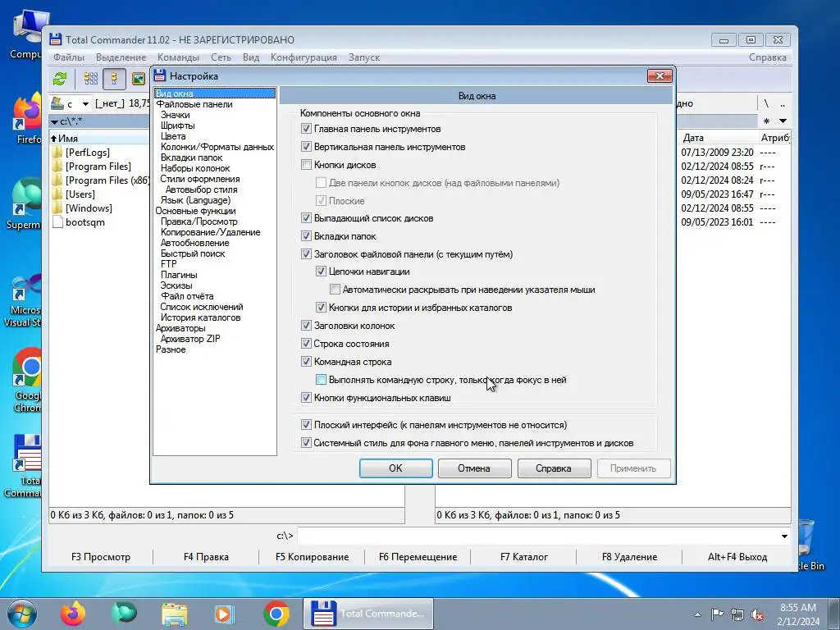Click the thumbnails view toolbar icon
Viewport: 840px width, 630px height.
[138, 79]
